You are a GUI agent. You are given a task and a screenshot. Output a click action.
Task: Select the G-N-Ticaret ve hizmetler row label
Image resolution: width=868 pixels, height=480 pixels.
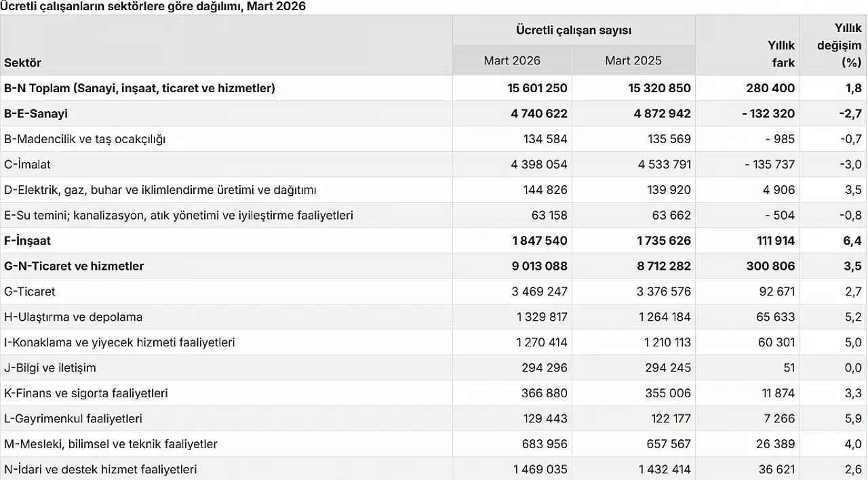pos(74,266)
